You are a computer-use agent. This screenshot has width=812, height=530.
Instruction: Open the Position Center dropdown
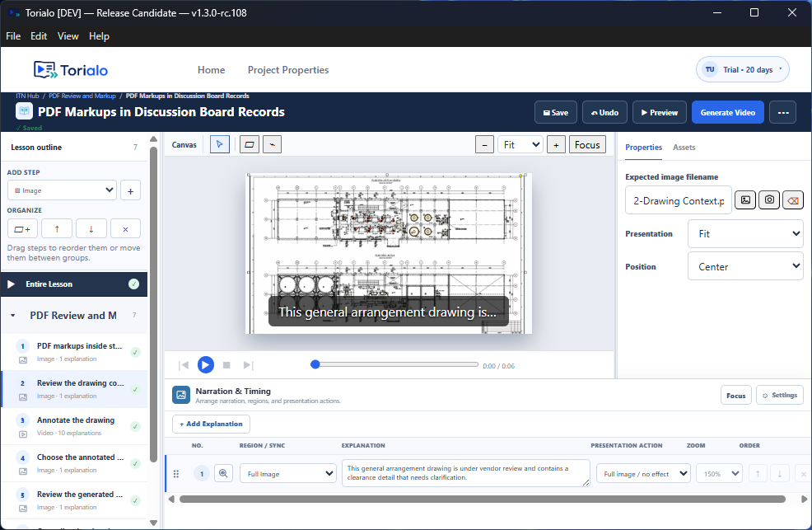tap(745, 266)
